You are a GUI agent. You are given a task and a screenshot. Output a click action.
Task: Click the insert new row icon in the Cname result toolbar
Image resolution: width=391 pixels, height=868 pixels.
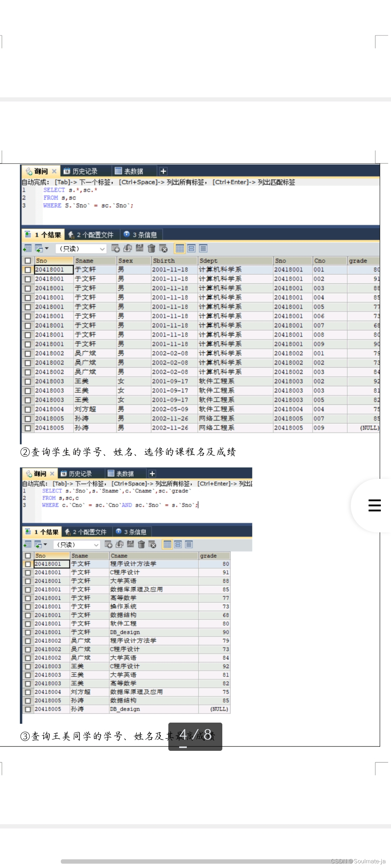(108, 544)
